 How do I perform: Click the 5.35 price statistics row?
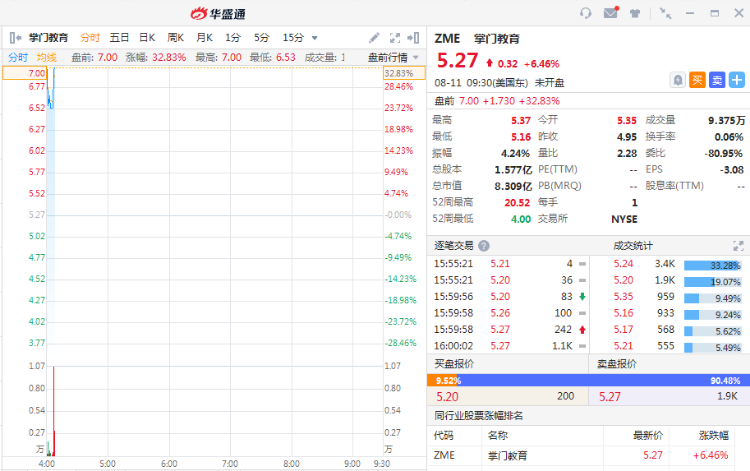click(670, 296)
